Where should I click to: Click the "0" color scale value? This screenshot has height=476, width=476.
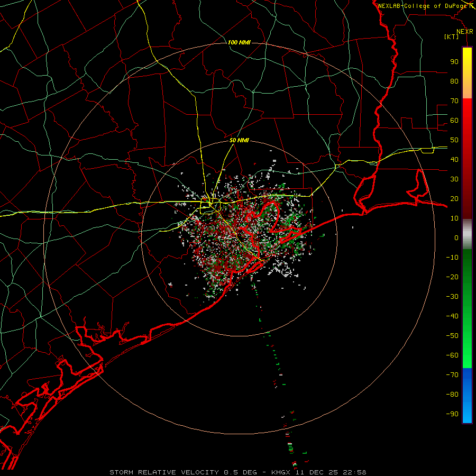456,238
